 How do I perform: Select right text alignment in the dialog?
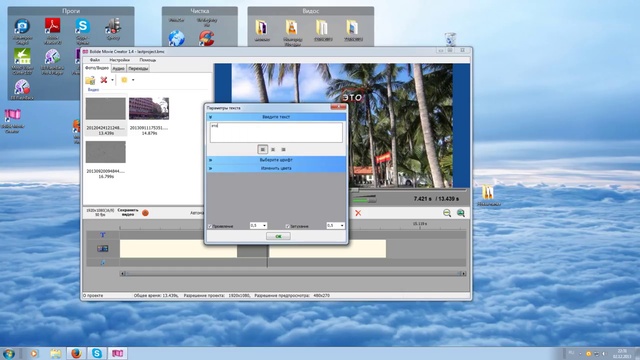[283, 149]
